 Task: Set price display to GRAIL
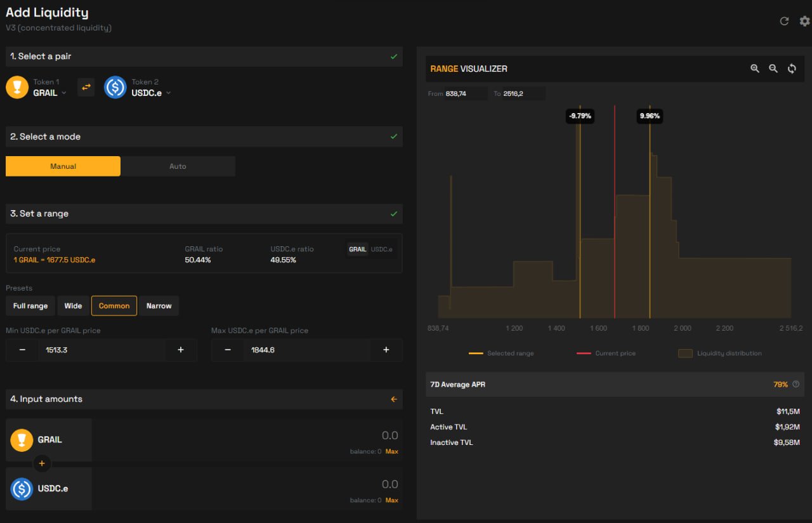point(357,249)
